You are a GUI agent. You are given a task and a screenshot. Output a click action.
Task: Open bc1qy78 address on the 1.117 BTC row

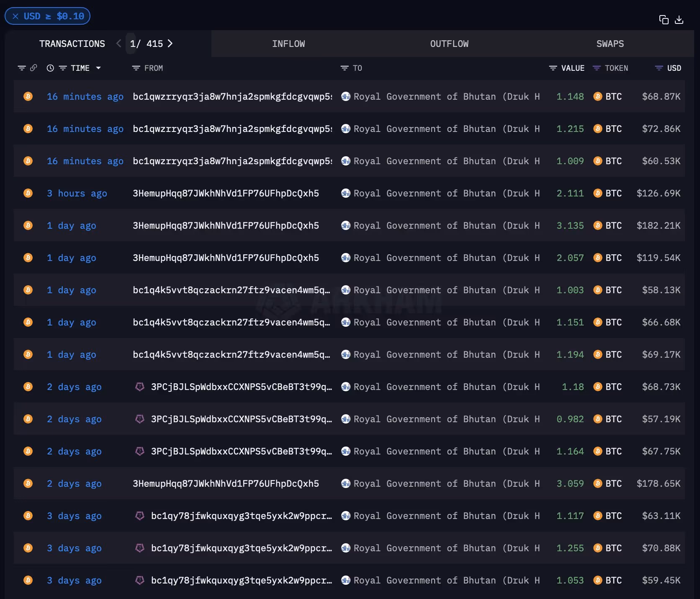click(242, 516)
